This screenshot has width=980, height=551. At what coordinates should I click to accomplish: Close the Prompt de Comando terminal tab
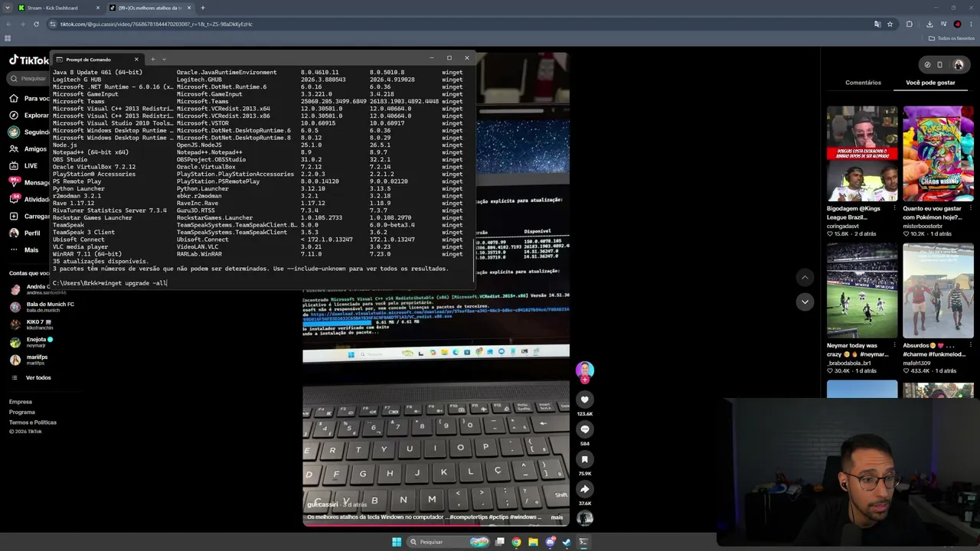point(136,59)
